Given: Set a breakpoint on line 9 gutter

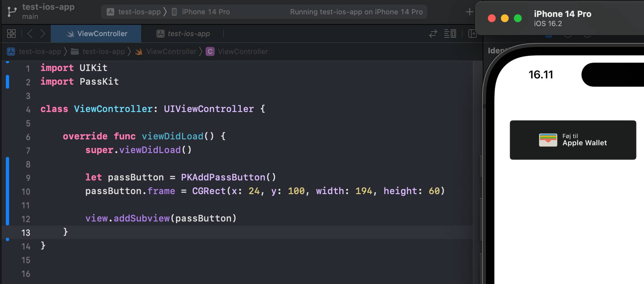Looking at the screenshot, I should click(x=28, y=178).
